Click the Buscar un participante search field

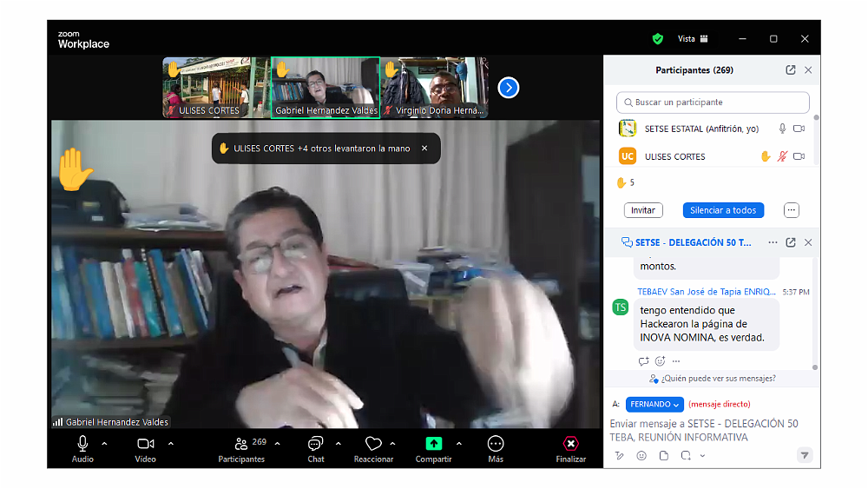click(x=713, y=102)
